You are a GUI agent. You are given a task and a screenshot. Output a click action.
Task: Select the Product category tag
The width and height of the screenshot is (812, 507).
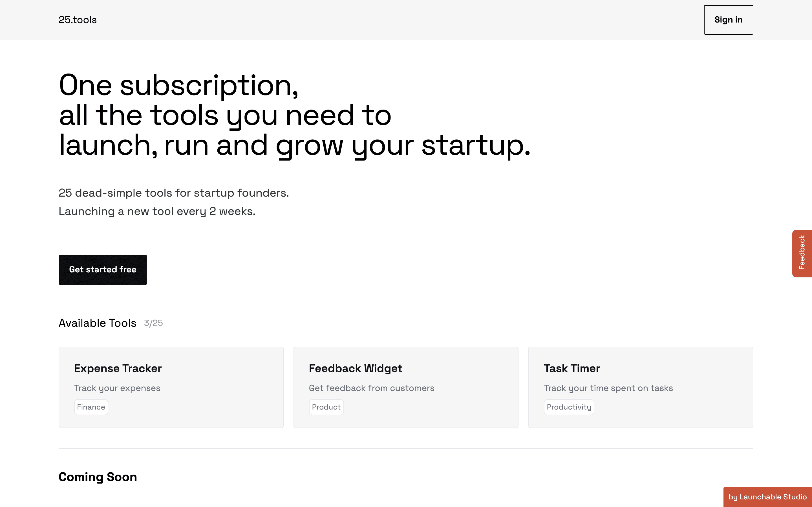(326, 407)
